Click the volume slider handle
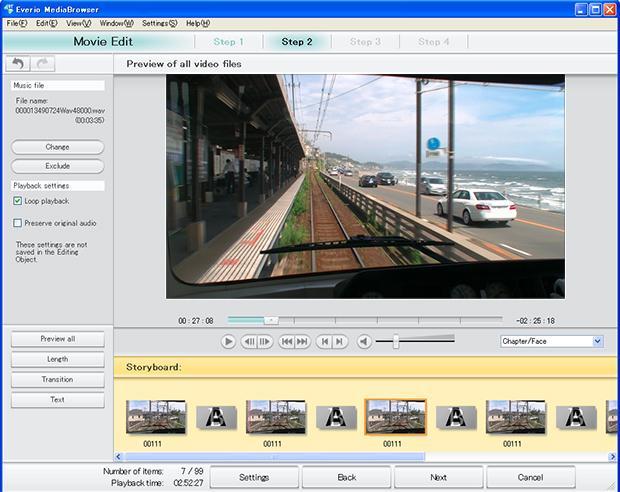Screen dimensions: 620x492 (396, 341)
